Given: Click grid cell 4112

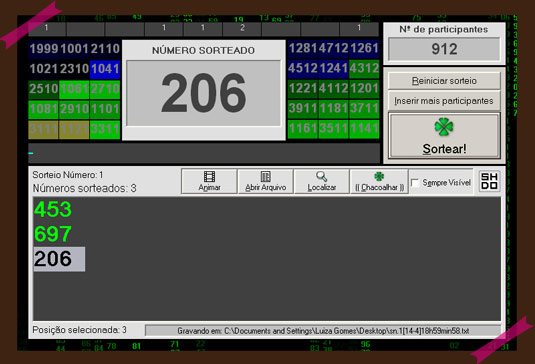Looking at the screenshot, I should tap(333, 89).
